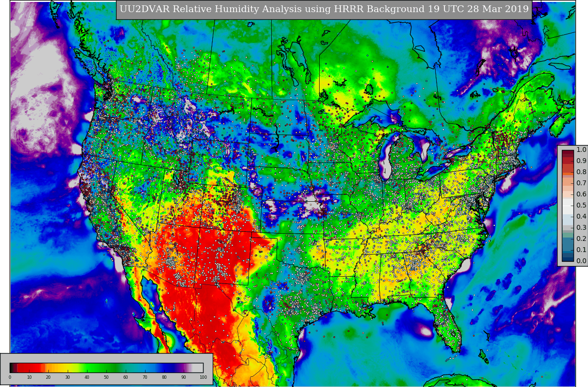
Task: Click the 0.5 label on right colorbar
Action: tap(581, 206)
